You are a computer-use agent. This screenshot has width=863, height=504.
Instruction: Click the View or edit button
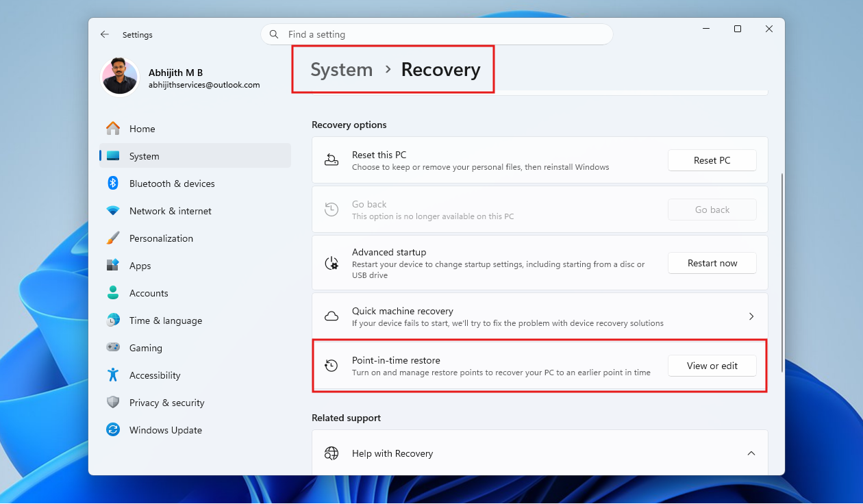coord(712,366)
